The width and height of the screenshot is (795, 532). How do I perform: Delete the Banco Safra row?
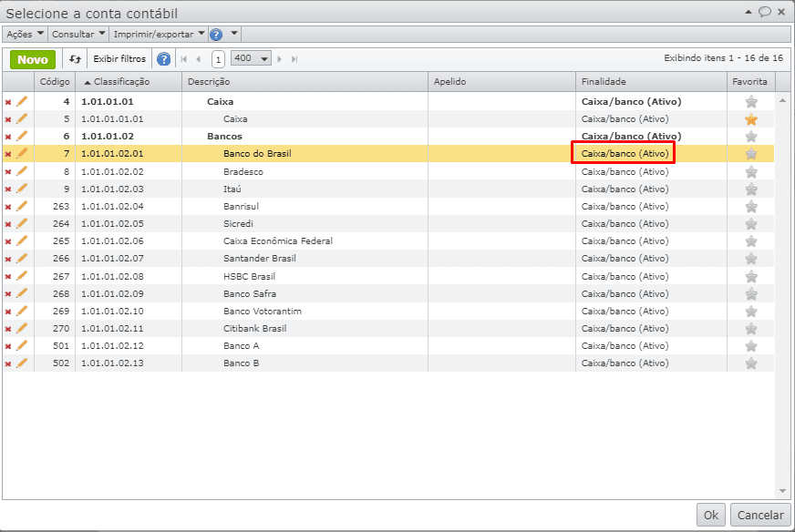pos(8,294)
